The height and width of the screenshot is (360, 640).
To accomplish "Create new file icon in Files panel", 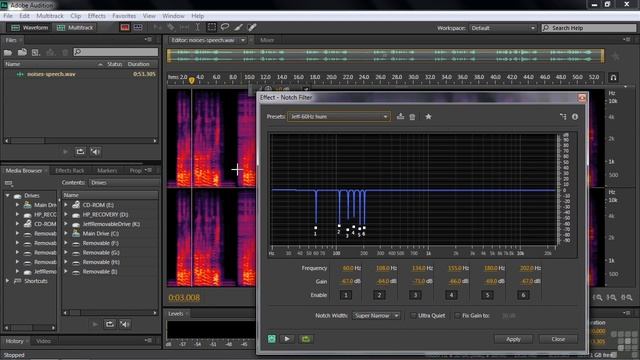I will click(x=36, y=52).
